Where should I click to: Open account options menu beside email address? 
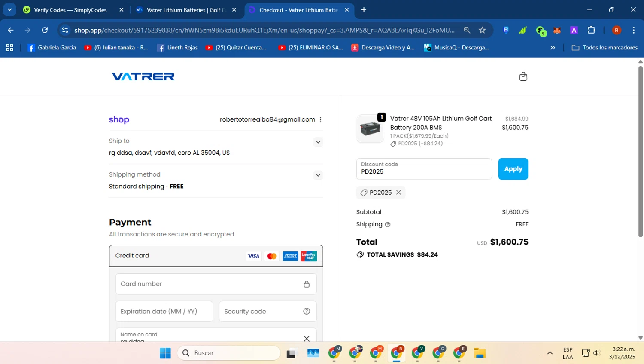pos(320,120)
